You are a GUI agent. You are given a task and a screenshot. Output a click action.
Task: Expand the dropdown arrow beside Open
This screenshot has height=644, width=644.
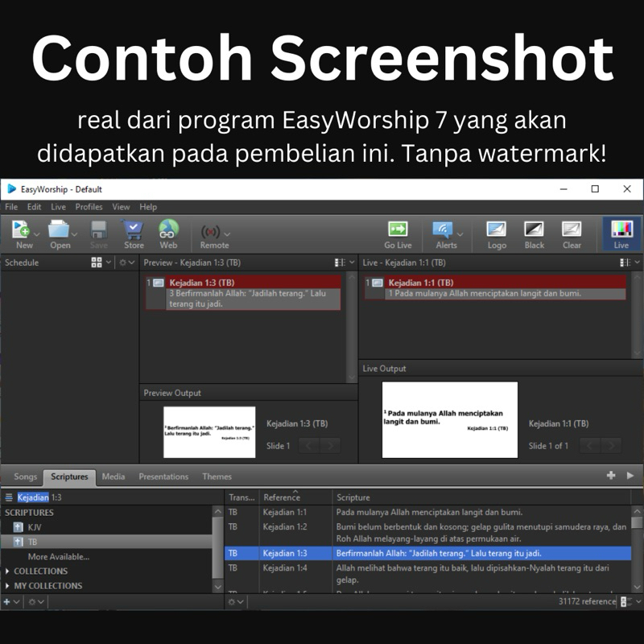pos(74,234)
